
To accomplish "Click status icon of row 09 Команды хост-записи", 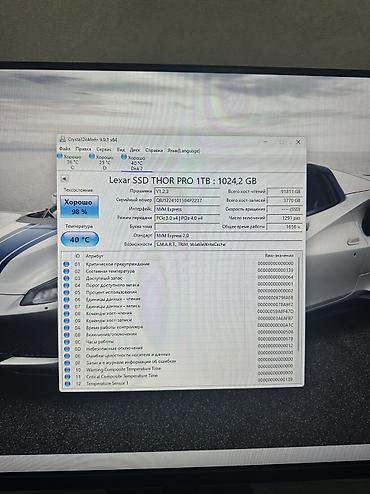I will (67, 321).
